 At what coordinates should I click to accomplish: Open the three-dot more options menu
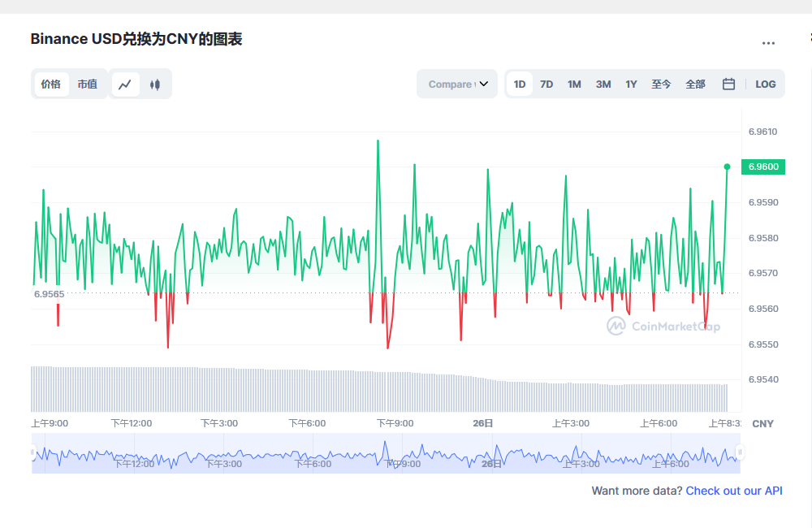(768, 43)
